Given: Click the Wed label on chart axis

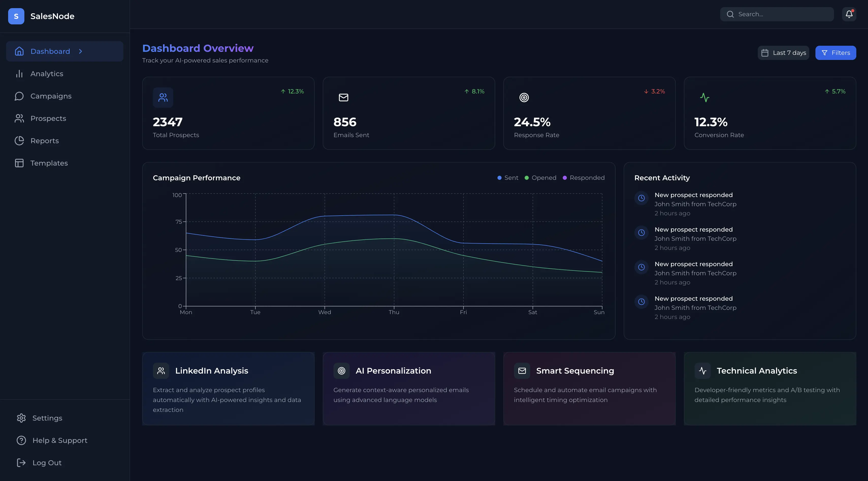Looking at the screenshot, I should point(325,312).
